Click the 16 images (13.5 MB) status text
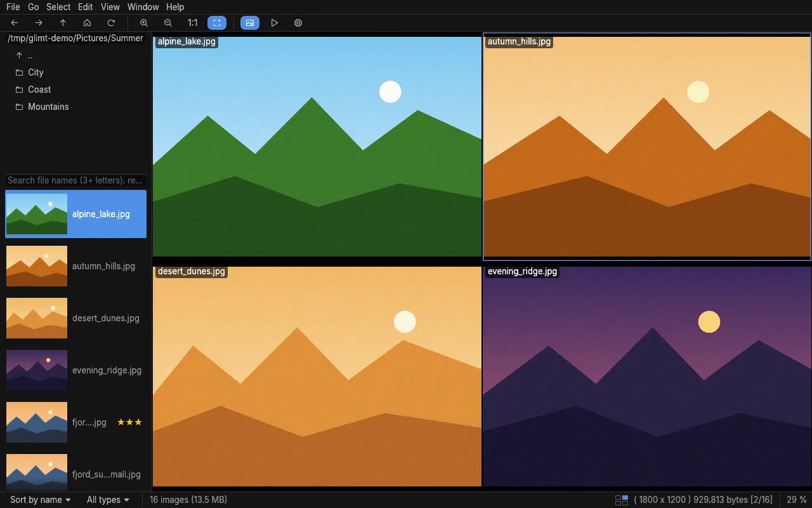 188,500
